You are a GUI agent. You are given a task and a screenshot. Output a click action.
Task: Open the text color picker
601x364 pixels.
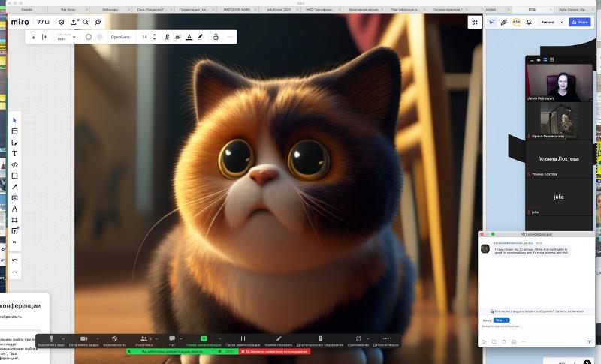point(189,36)
